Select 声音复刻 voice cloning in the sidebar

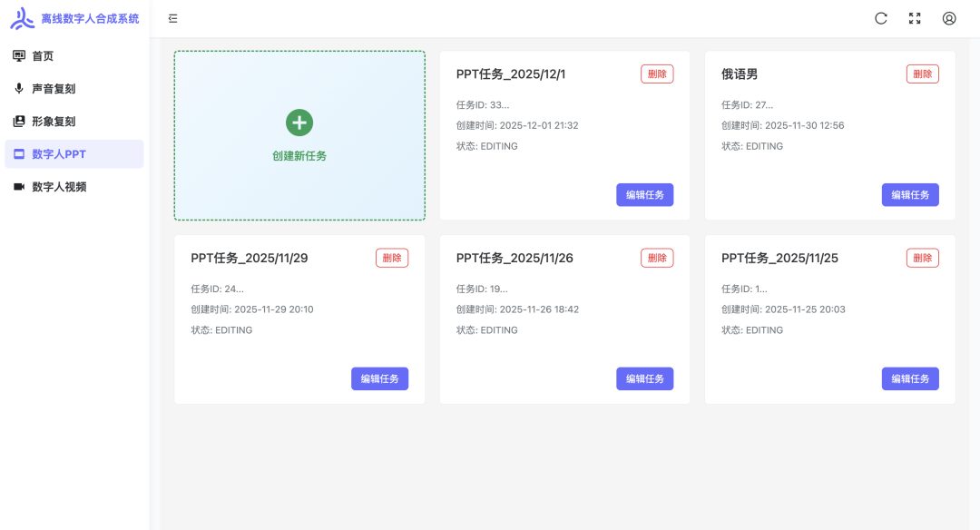click(x=50, y=88)
